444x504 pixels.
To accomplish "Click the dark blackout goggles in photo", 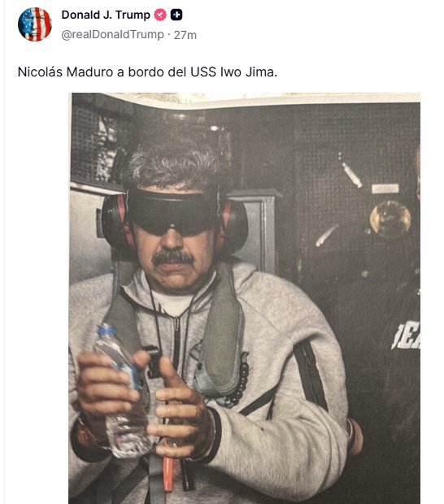I will click(172, 212).
